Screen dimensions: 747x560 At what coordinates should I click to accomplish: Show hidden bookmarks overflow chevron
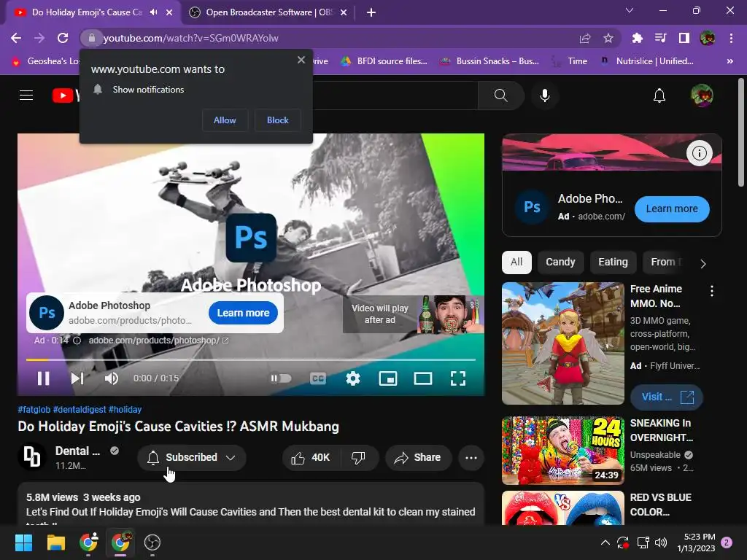click(729, 61)
